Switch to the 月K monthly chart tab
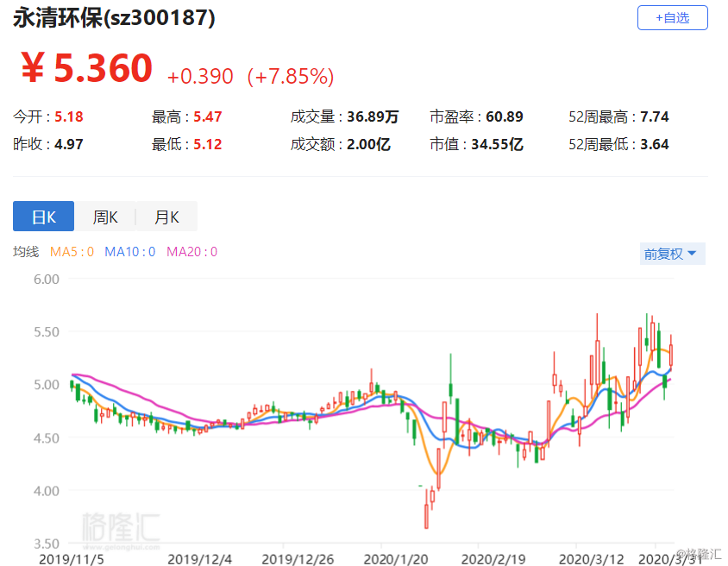Viewport: 728px width, 566px height. [166, 217]
